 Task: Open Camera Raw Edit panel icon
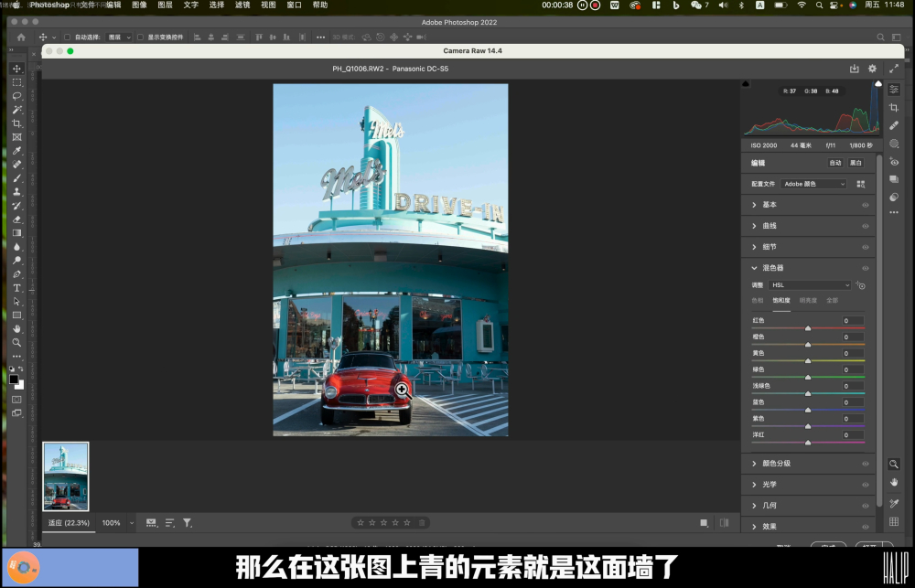tap(894, 90)
